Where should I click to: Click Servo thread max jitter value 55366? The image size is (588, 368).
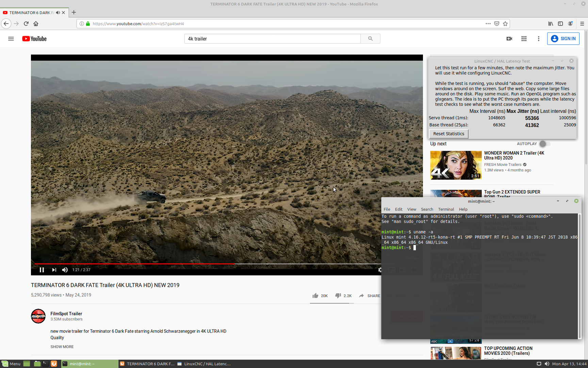pos(532,118)
